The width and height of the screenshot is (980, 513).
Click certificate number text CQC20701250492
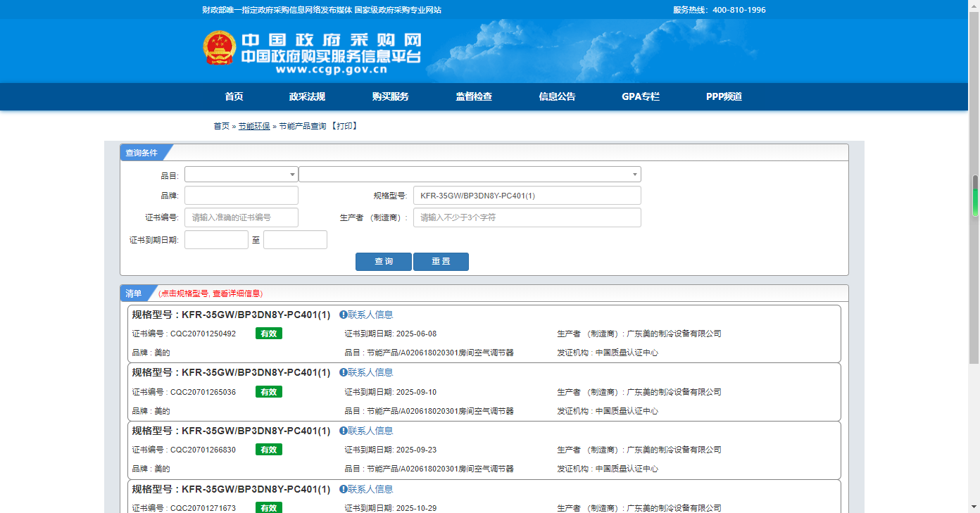point(203,334)
